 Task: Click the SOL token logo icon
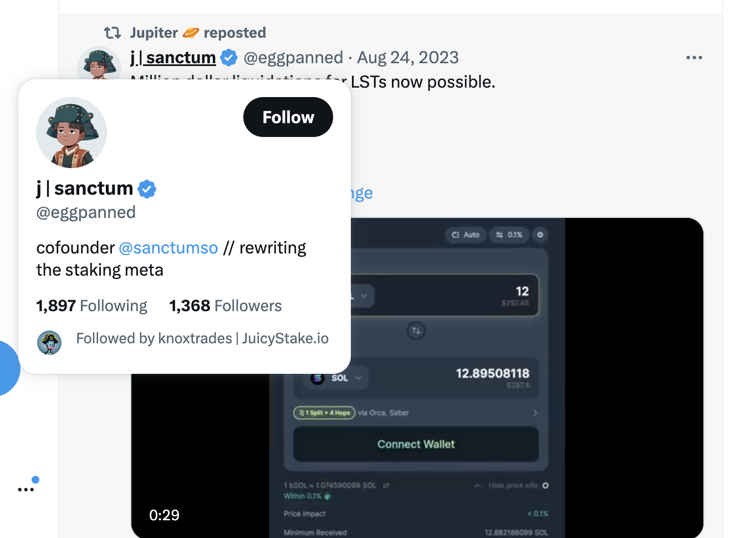[318, 378]
